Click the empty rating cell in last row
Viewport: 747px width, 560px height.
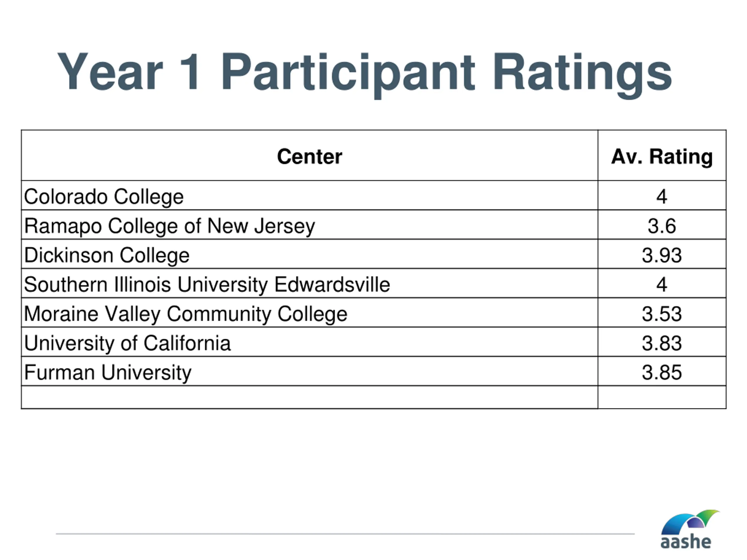[x=662, y=397]
